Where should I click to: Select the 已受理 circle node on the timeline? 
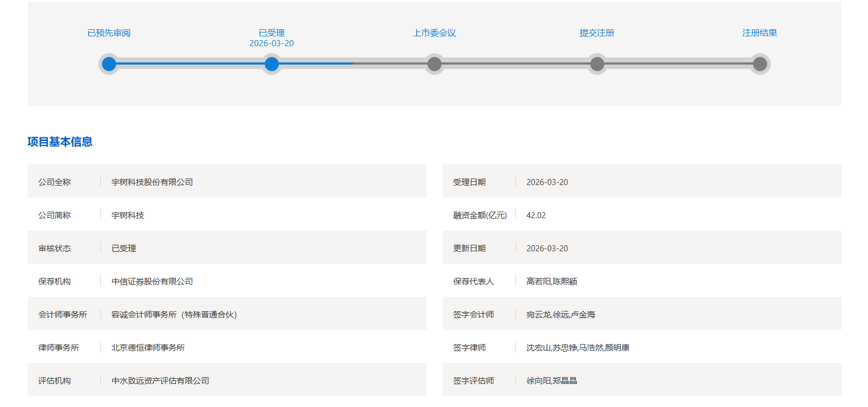(272, 64)
